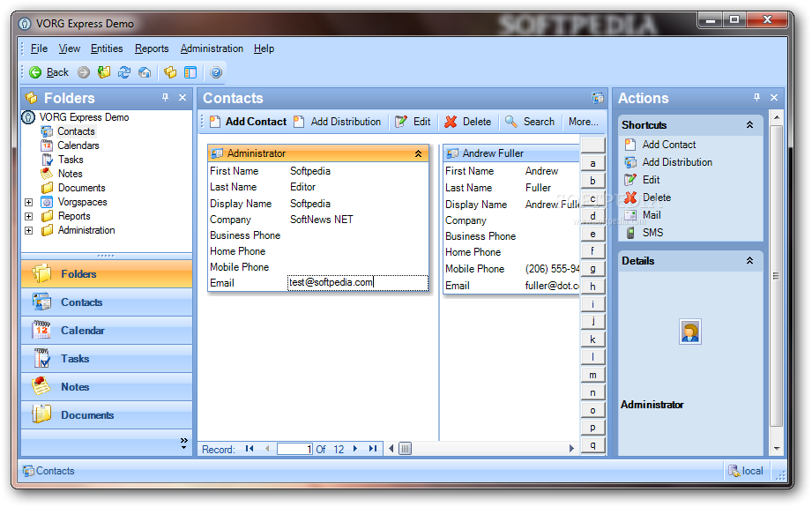This screenshot has height=507, width=812.
Task: Click the Tasks icon in folder tree
Action: pos(47,160)
